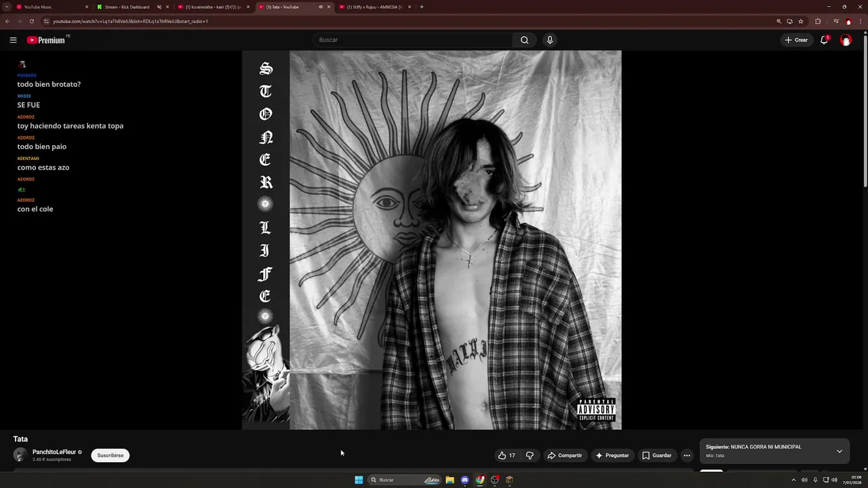
Task: Click the Crear button
Action: click(796, 40)
